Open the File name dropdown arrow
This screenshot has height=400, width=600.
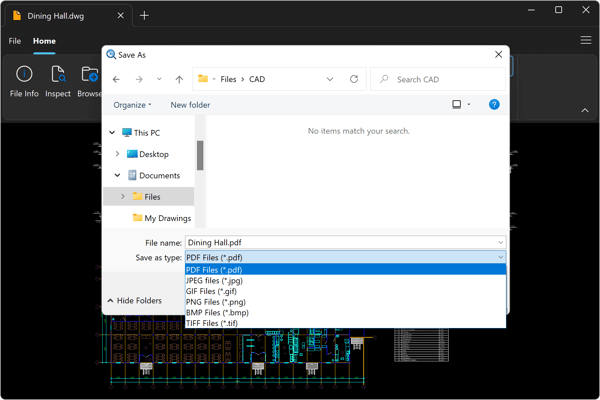[501, 243]
